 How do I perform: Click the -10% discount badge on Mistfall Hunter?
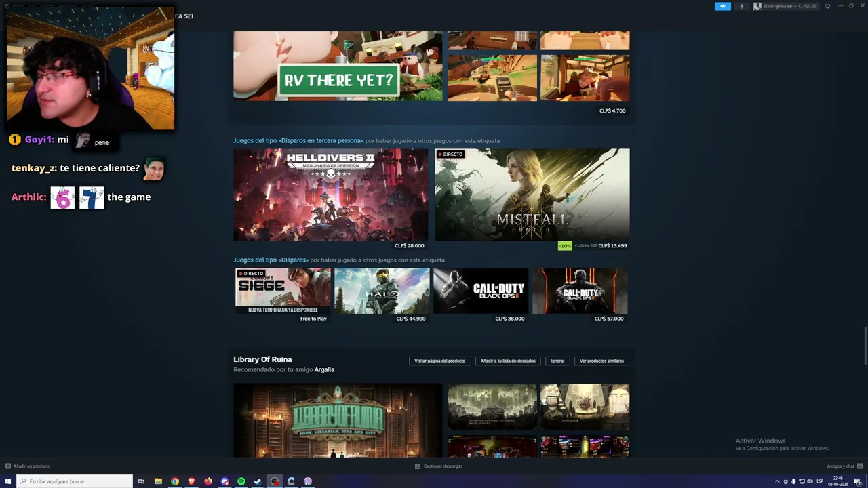[x=565, y=246]
